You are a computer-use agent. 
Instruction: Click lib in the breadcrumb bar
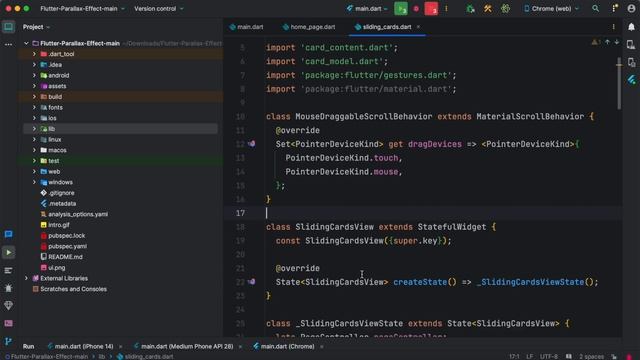tap(102, 356)
